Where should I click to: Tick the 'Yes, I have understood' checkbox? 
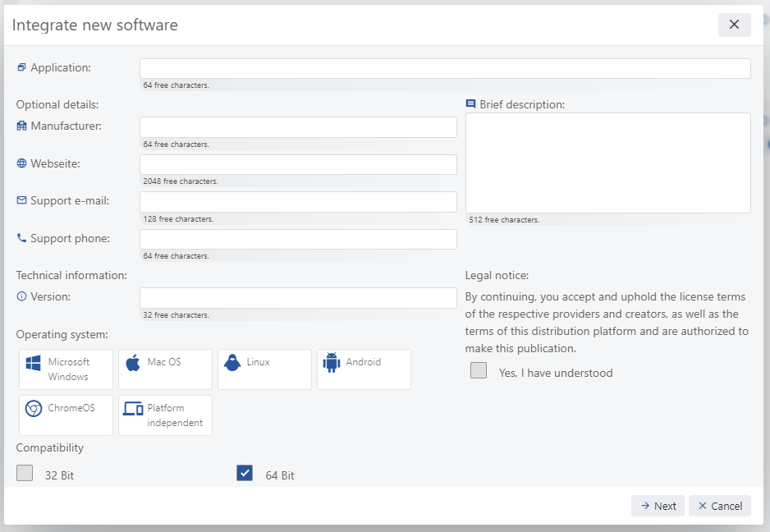tap(479, 370)
